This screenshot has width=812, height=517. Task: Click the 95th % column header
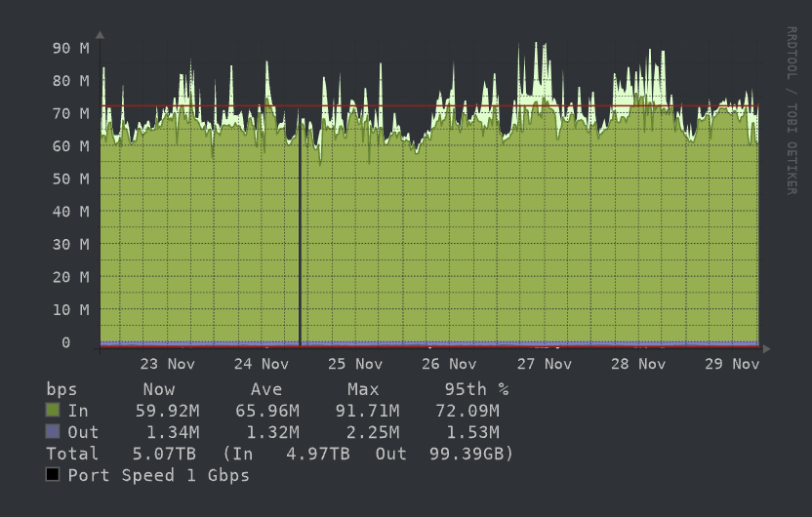tap(476, 389)
